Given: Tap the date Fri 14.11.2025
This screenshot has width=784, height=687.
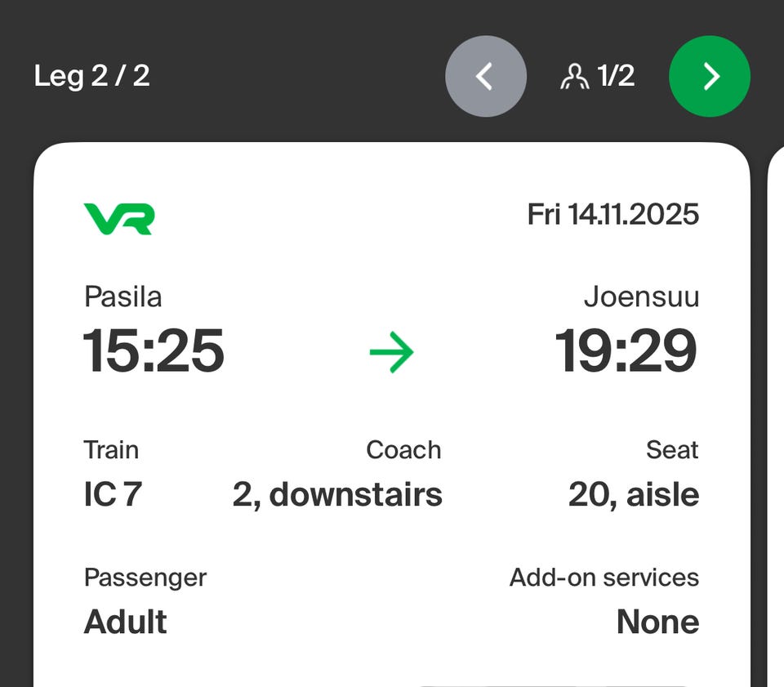Looking at the screenshot, I should pyautogui.click(x=612, y=215).
